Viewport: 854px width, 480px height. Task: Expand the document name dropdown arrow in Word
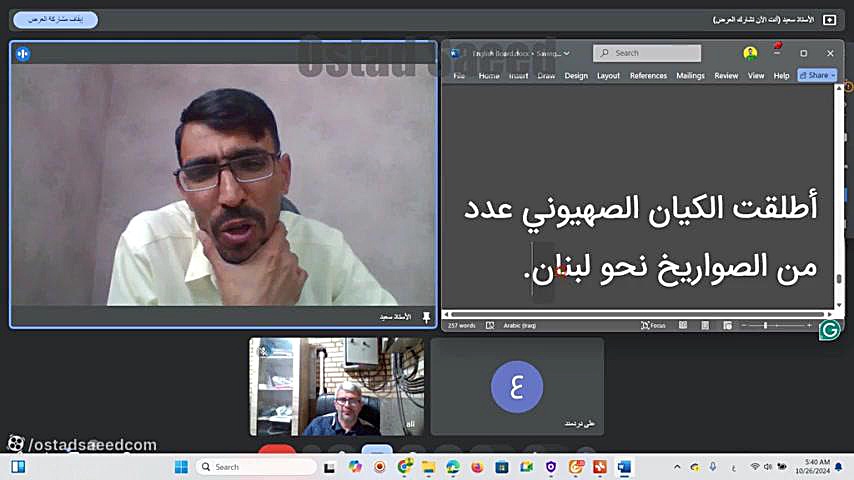tap(566, 53)
